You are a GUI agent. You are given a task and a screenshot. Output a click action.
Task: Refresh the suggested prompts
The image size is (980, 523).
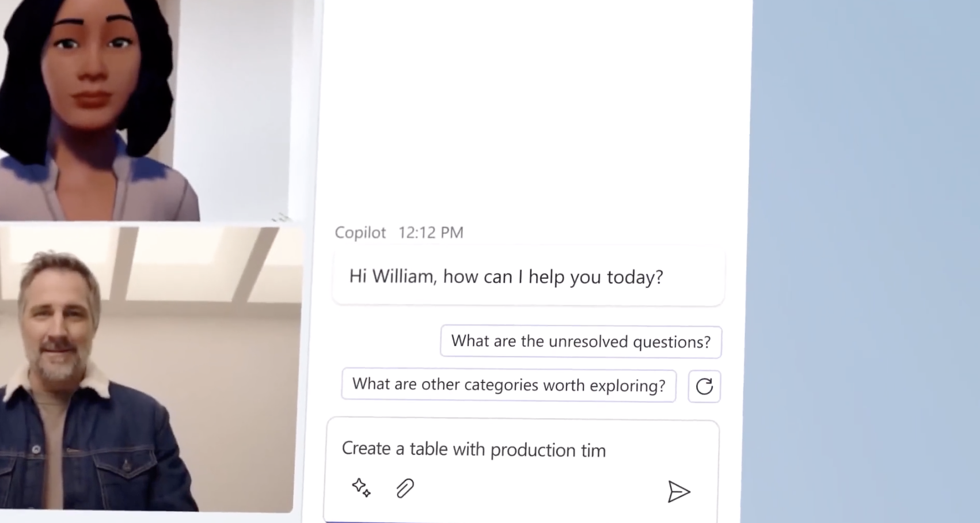(x=704, y=386)
